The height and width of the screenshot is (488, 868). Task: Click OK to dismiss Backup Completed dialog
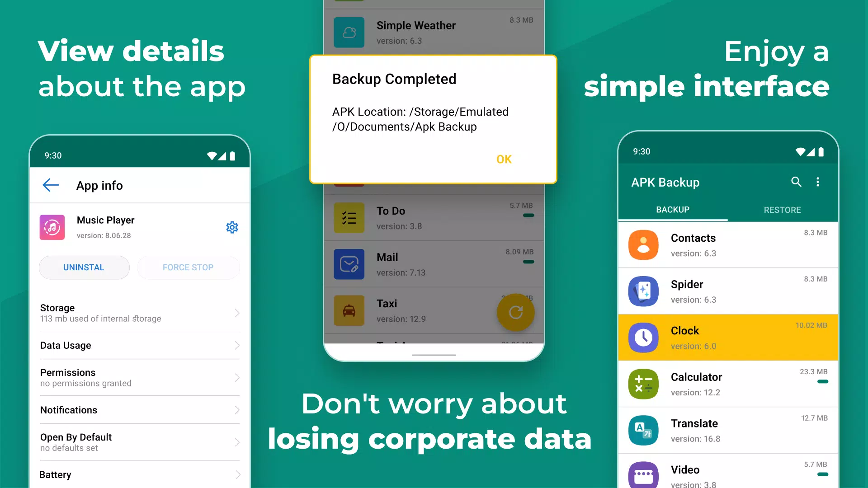pyautogui.click(x=504, y=159)
